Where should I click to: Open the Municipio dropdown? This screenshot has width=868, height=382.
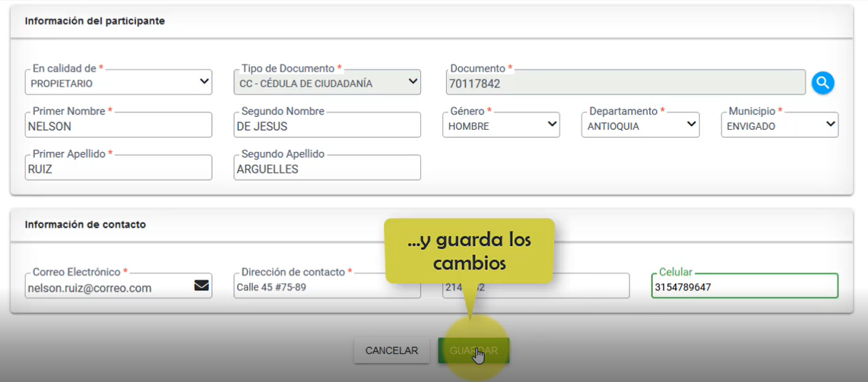tap(779, 125)
